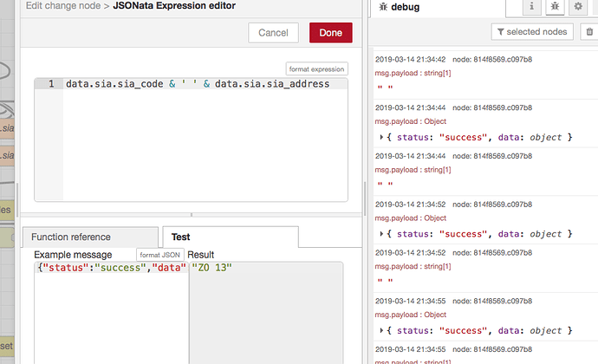Open the configuration nodes gear tab icon

pyautogui.click(x=578, y=6)
